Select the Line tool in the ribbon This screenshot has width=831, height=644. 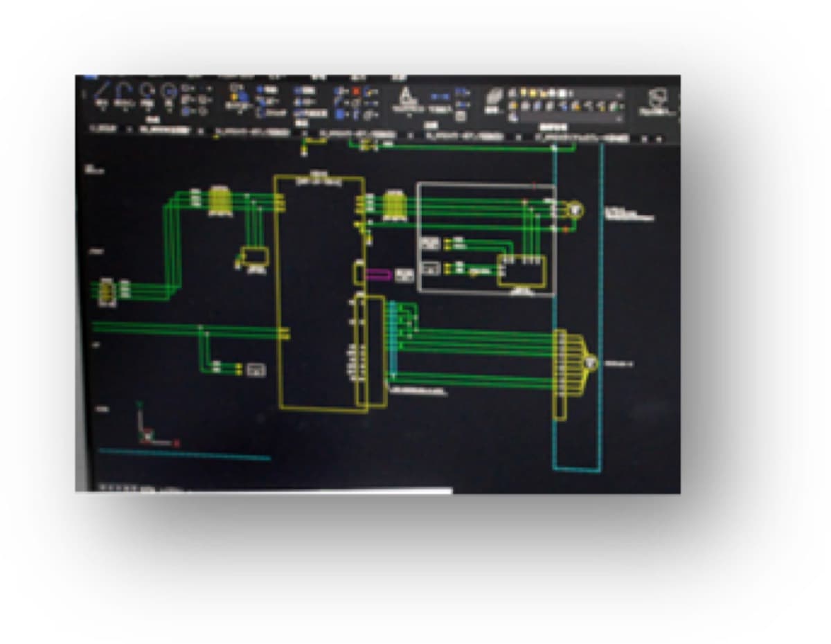coord(102,93)
